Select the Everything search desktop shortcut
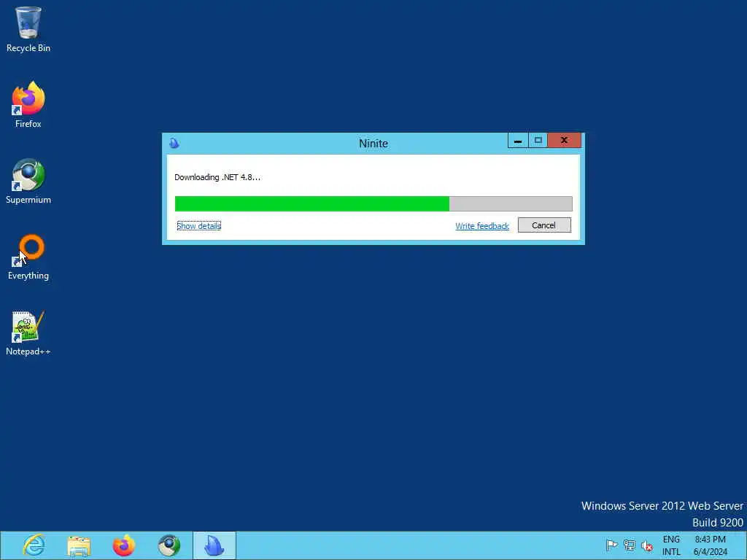This screenshot has width=747, height=560. 28,257
